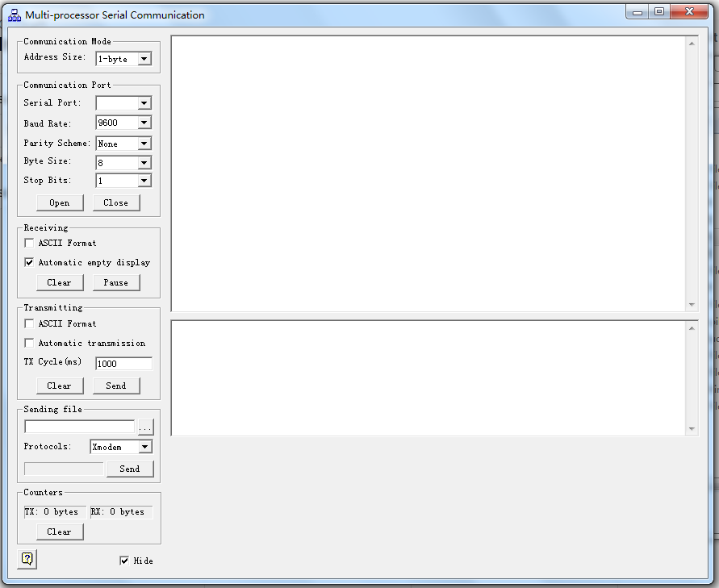Click the TX Cycle(ms) input field

[123, 364]
